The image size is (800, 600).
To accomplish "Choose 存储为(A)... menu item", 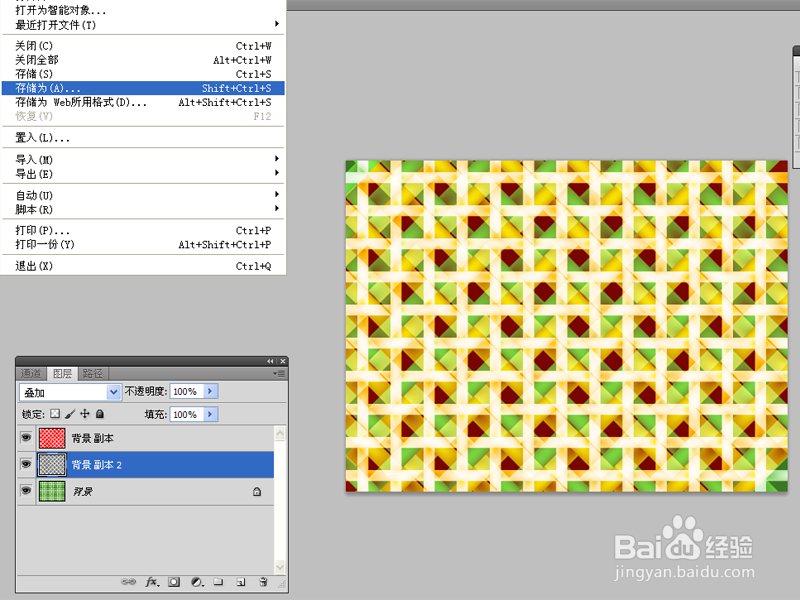I will [x=143, y=88].
